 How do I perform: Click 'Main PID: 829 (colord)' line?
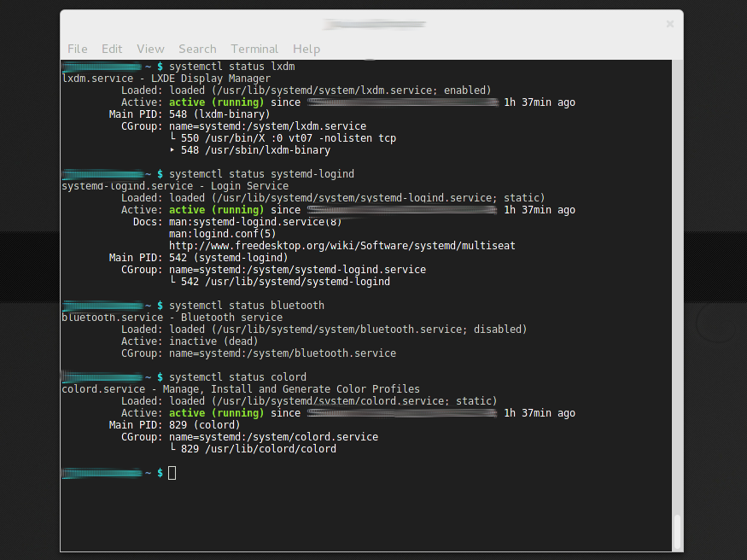click(x=175, y=425)
